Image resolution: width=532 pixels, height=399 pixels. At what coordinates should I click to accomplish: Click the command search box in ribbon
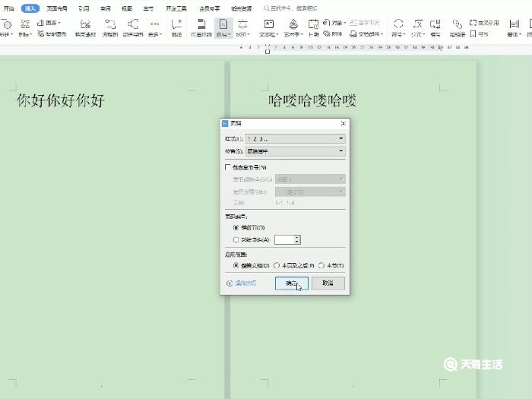(x=290, y=8)
